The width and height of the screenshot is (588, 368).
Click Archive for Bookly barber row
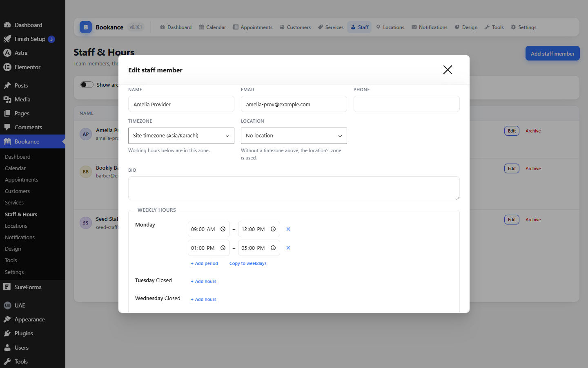coord(533,168)
